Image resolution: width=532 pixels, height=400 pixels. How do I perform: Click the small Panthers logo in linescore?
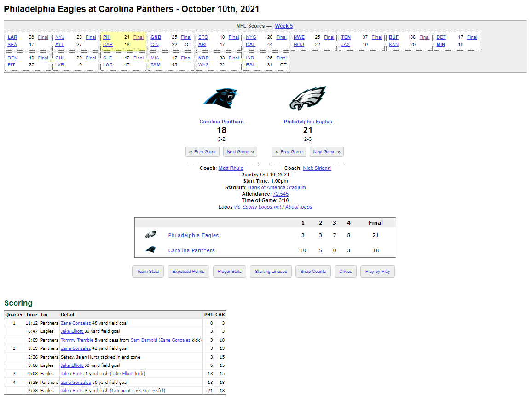(x=150, y=249)
